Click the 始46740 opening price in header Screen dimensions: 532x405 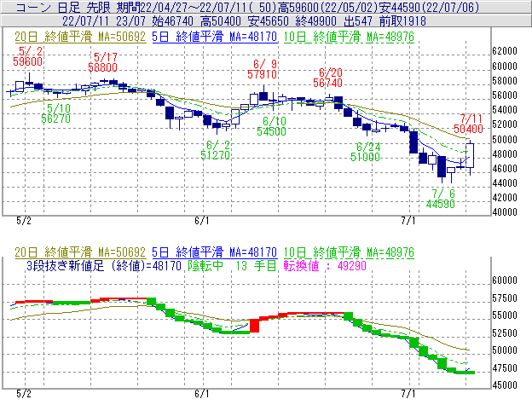[x=173, y=21]
